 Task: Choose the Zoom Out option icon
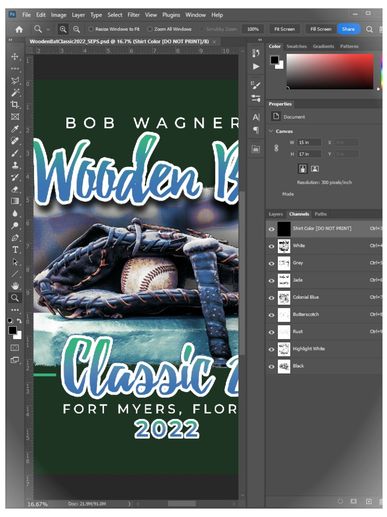click(x=77, y=29)
